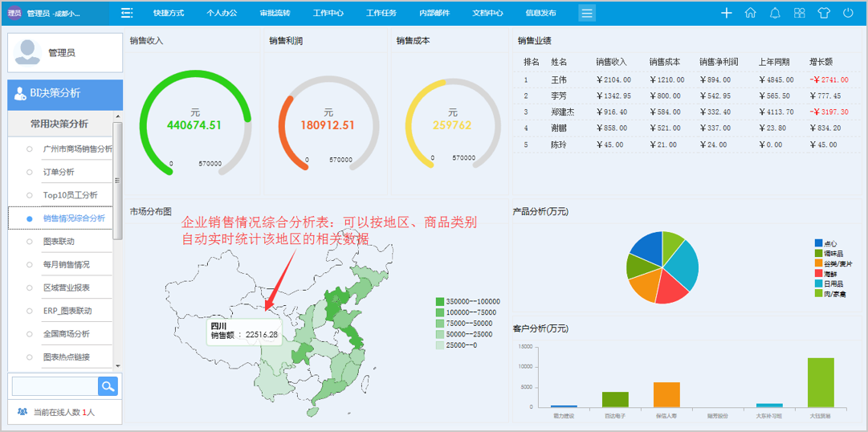Viewport: 868px width, 432px height.
Task: Click the red value -￥3197.30
Action: (828, 112)
